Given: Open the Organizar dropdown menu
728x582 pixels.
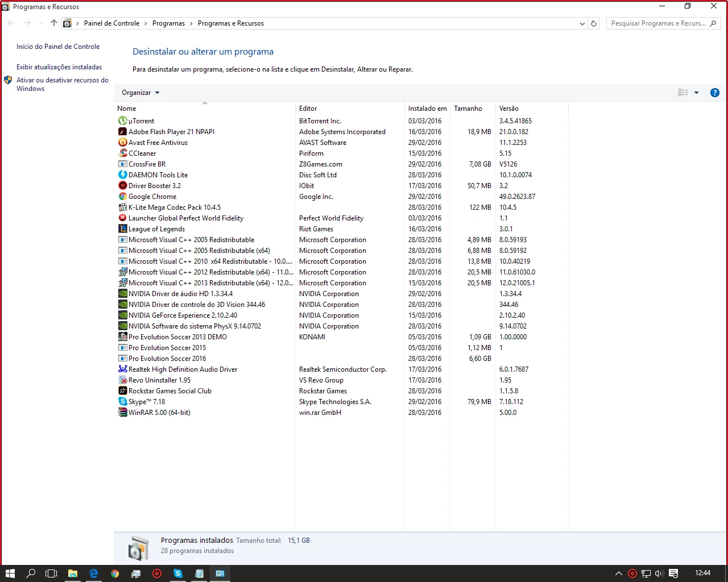Looking at the screenshot, I should (140, 93).
